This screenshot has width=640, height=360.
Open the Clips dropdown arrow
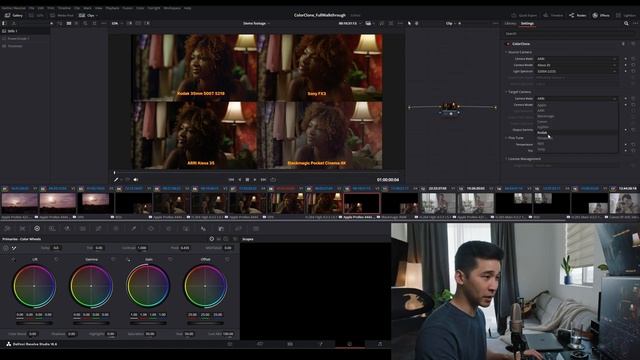[96, 15]
